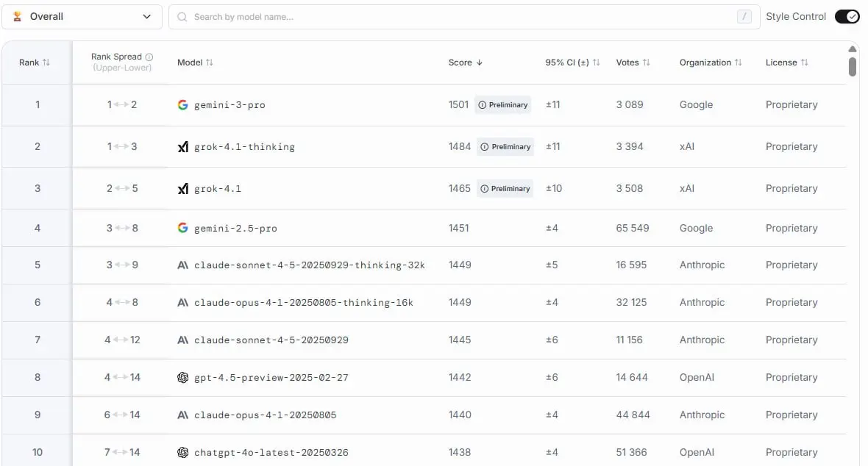Sort table by Model column
868x466 pixels.
tap(195, 62)
